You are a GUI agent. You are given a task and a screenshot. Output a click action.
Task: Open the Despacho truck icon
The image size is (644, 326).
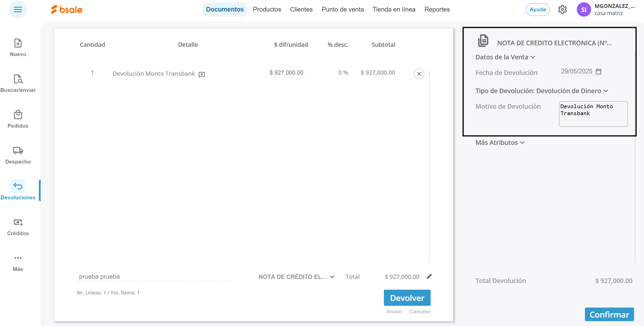(18, 150)
